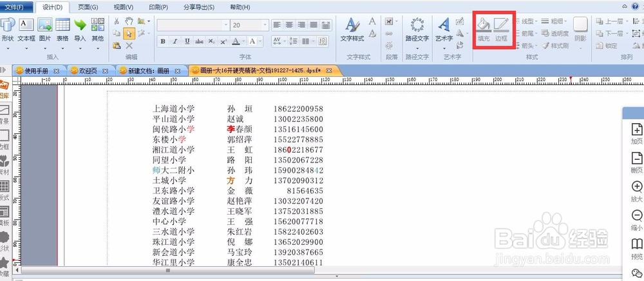Viewport: 644px width, 281px height.
Task: Open 预览 preview book icon
Action: point(637,244)
